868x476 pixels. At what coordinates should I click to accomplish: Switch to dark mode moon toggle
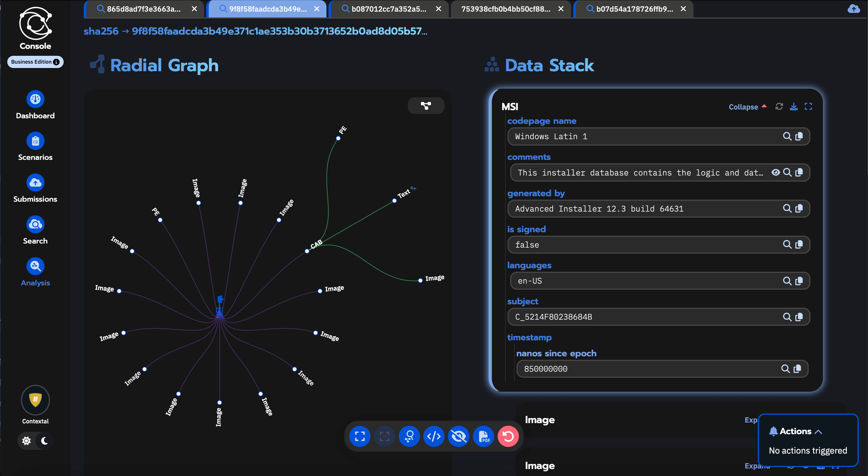click(x=44, y=441)
